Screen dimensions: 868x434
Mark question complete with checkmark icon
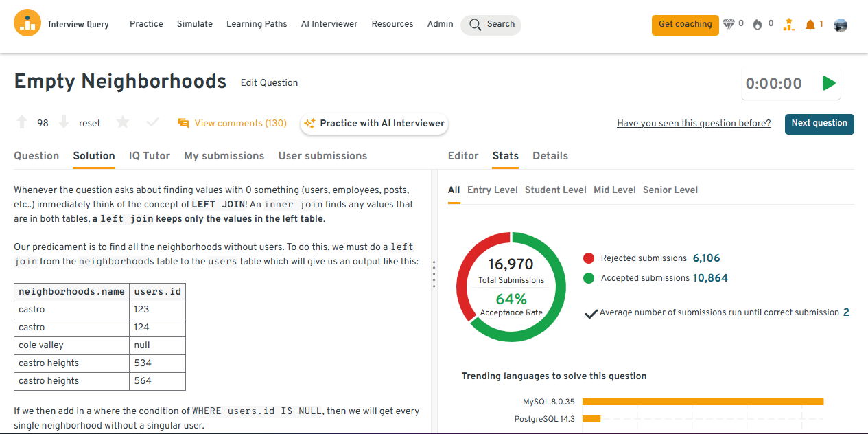(x=153, y=123)
